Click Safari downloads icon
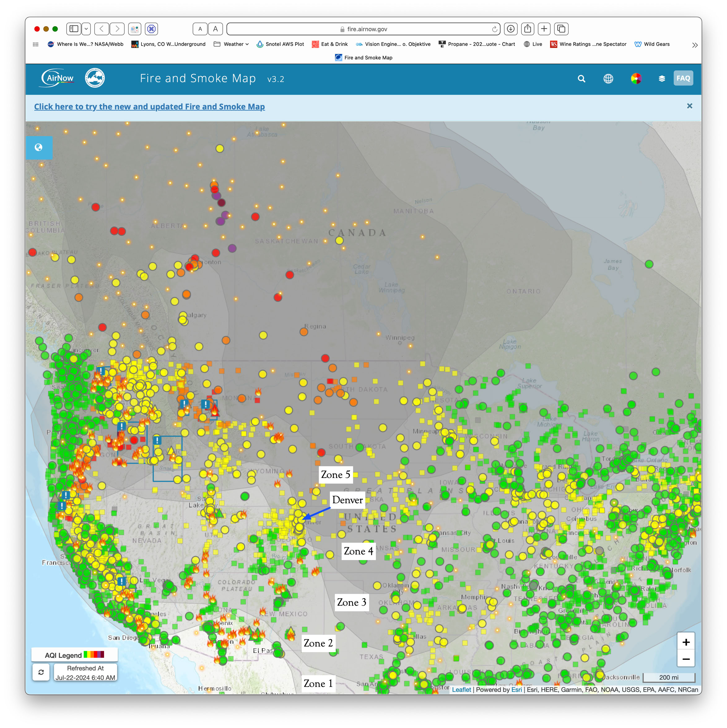Screen dimensions: 727x728 pyautogui.click(x=510, y=29)
